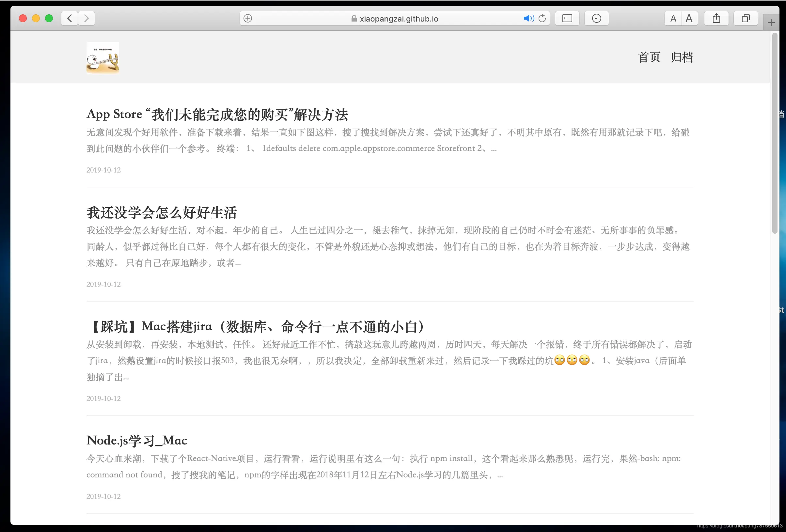Open the Node.js学习_Mac article
This screenshot has height=532, width=786.
coord(136,440)
